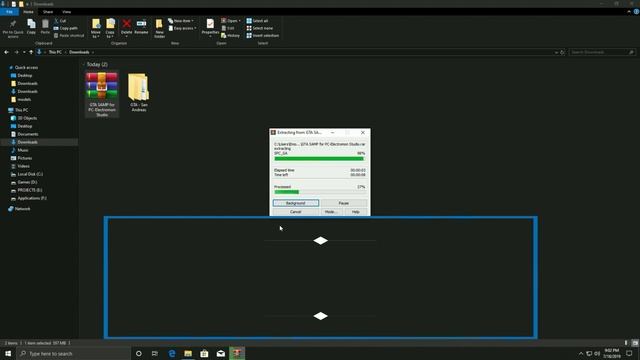Open the New item dropdown
This screenshot has height=360, width=640.
tap(193, 21)
